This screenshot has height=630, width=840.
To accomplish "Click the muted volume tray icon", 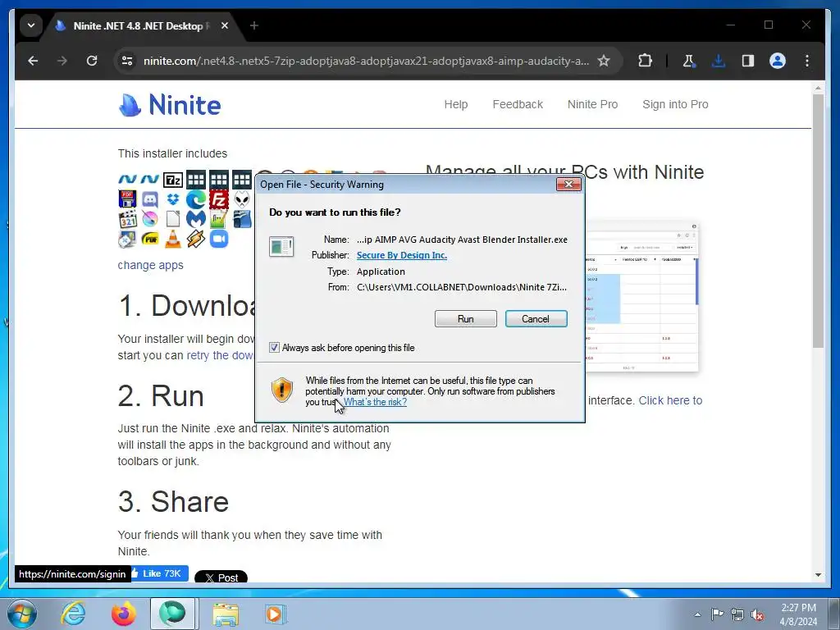I will pyautogui.click(x=757, y=615).
